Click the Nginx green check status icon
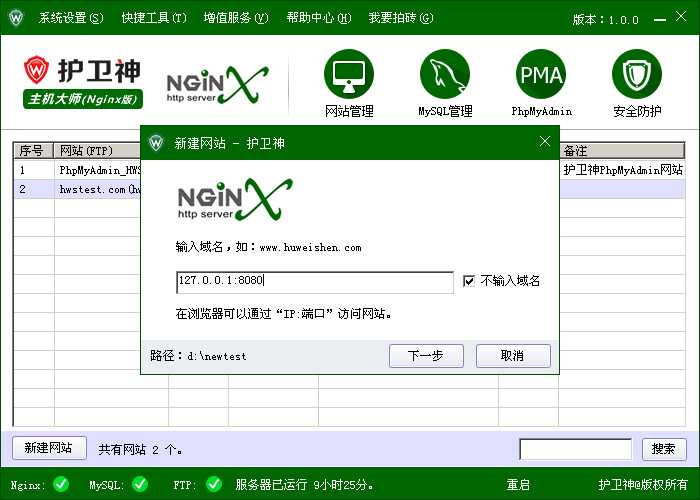Viewport: 700px width, 500px height. pyautogui.click(x=61, y=484)
